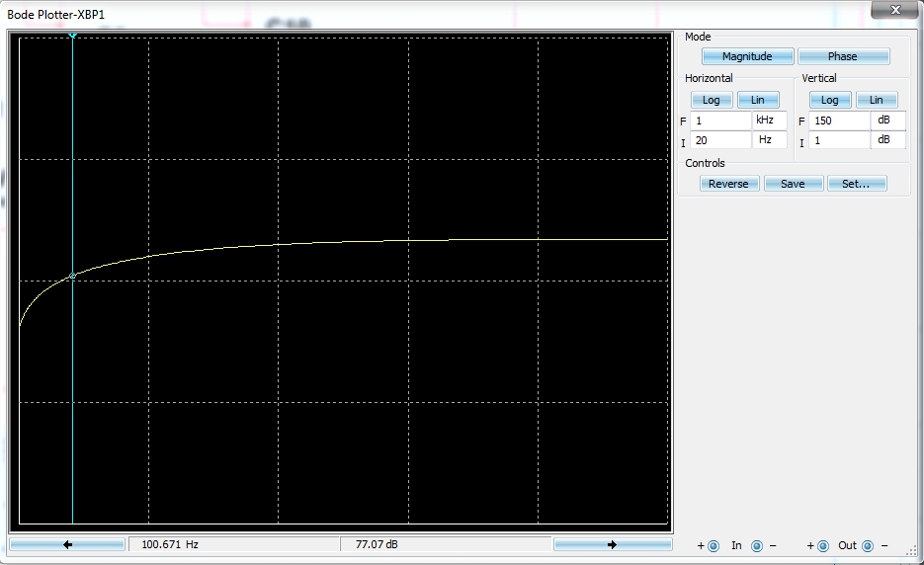Image resolution: width=924 pixels, height=565 pixels.
Task: Click the In positive terminal
Action: point(714,546)
